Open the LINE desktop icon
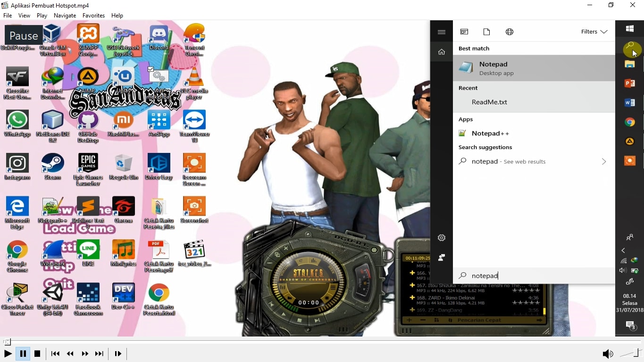644x362 pixels. point(88,253)
